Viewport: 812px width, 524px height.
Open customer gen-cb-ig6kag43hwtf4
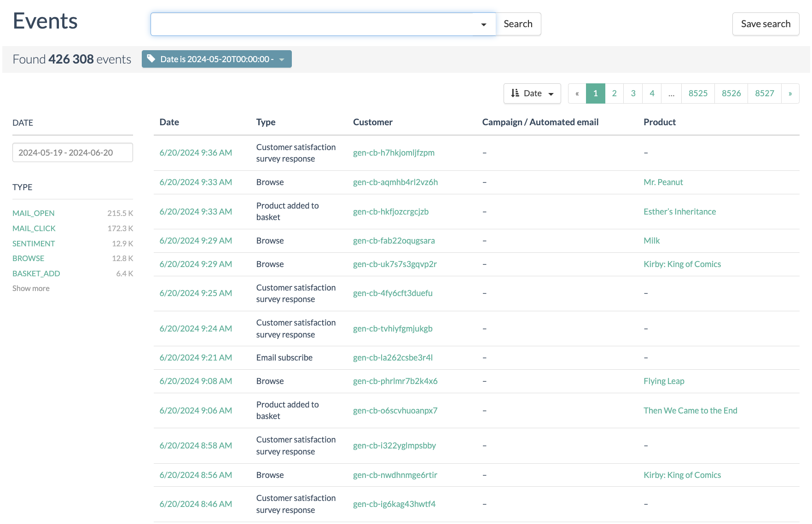[394, 504]
